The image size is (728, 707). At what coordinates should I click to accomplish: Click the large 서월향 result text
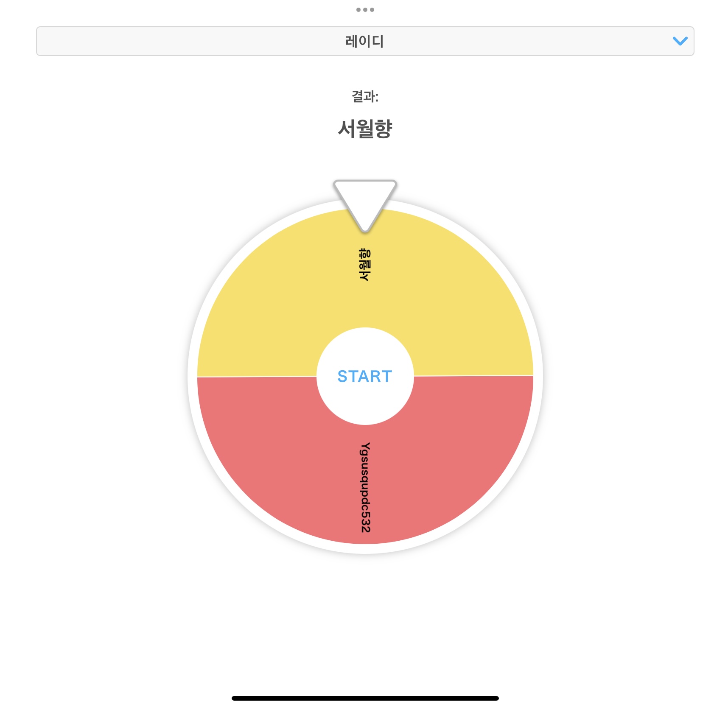click(x=365, y=129)
